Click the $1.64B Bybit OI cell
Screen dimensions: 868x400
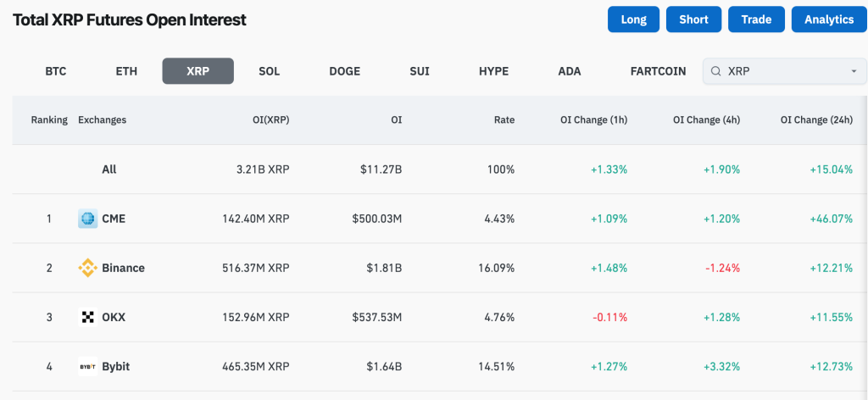pyautogui.click(x=383, y=366)
